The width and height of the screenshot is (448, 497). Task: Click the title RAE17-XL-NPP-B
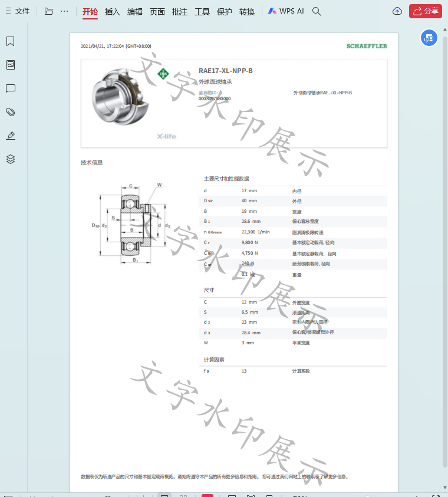(226, 71)
